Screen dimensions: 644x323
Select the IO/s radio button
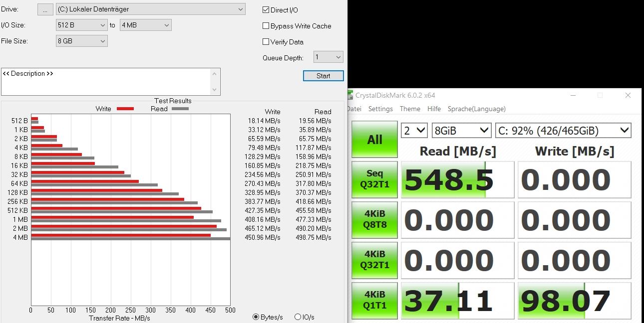[298, 317]
